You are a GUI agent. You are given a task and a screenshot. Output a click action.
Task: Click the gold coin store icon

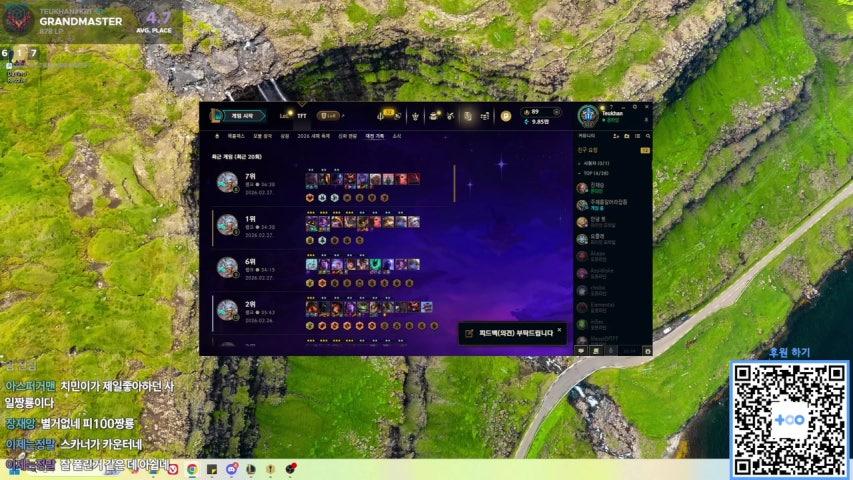(x=505, y=116)
